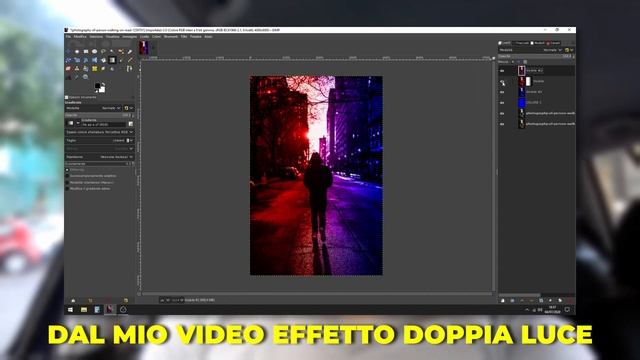This screenshot has height=360, width=640.
Task: Hide the top selected layer via eye
Action: (502, 71)
